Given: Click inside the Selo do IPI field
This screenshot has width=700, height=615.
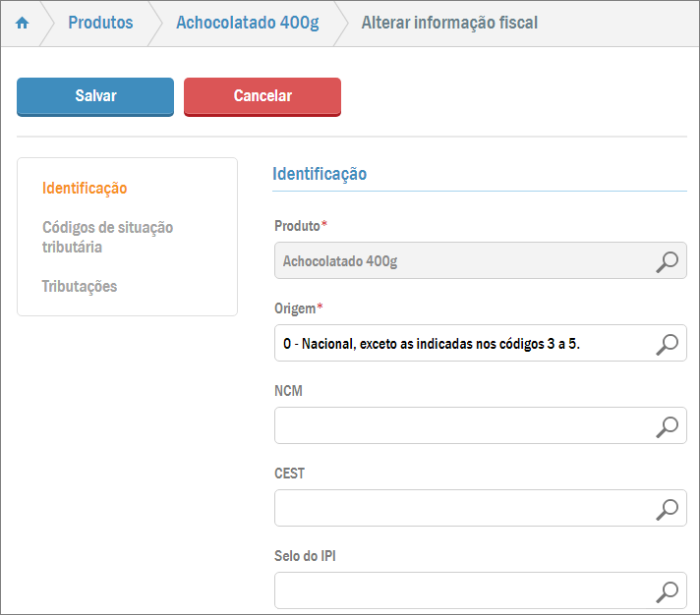Looking at the screenshot, I should pos(462,591).
